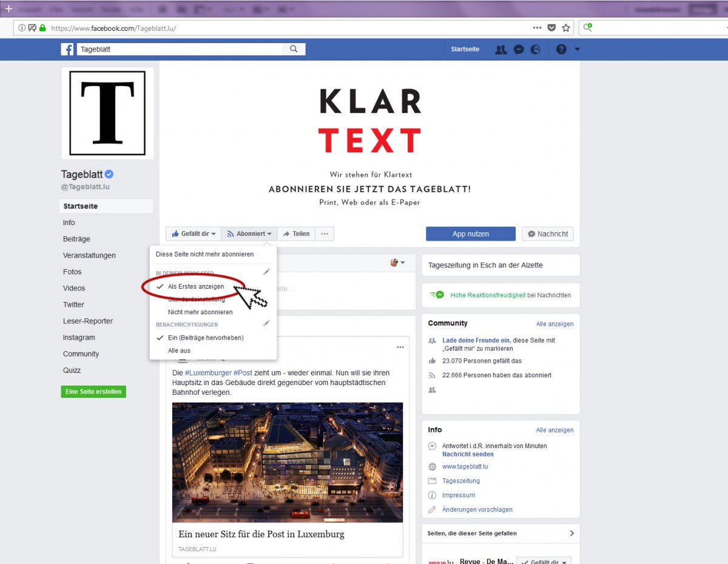
Task: Open the notifications globe icon
Action: tap(536, 49)
